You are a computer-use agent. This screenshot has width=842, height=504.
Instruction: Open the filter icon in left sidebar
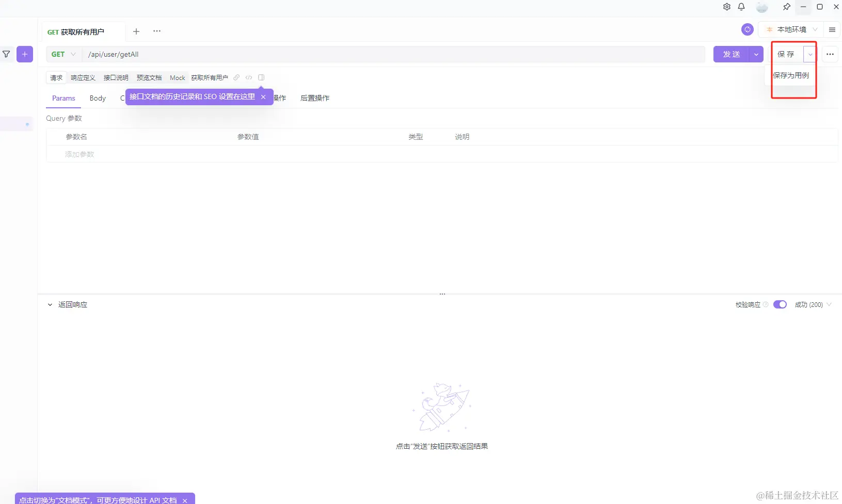(x=6, y=54)
